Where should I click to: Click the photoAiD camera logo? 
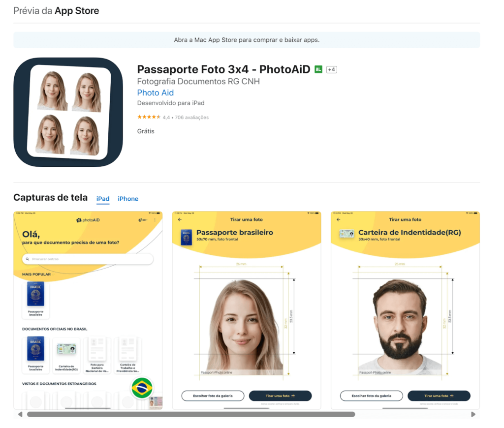pyautogui.click(x=88, y=220)
